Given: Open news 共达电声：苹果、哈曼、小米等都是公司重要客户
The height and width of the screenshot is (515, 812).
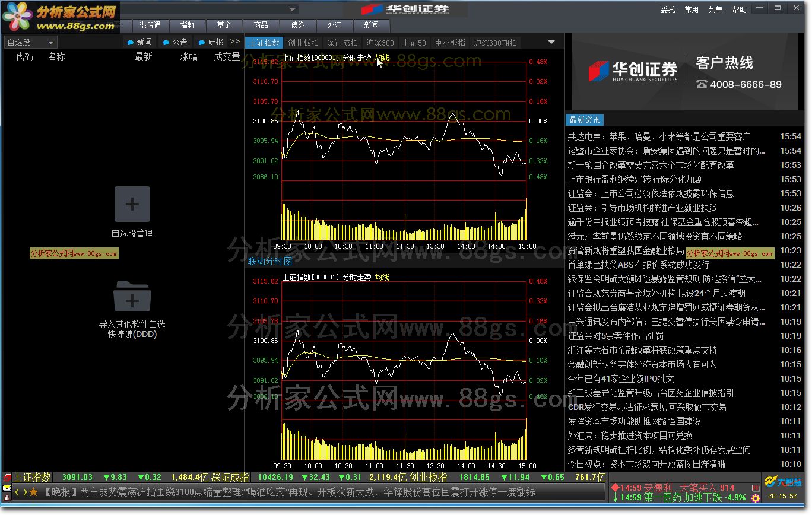Looking at the screenshot, I should click(659, 136).
